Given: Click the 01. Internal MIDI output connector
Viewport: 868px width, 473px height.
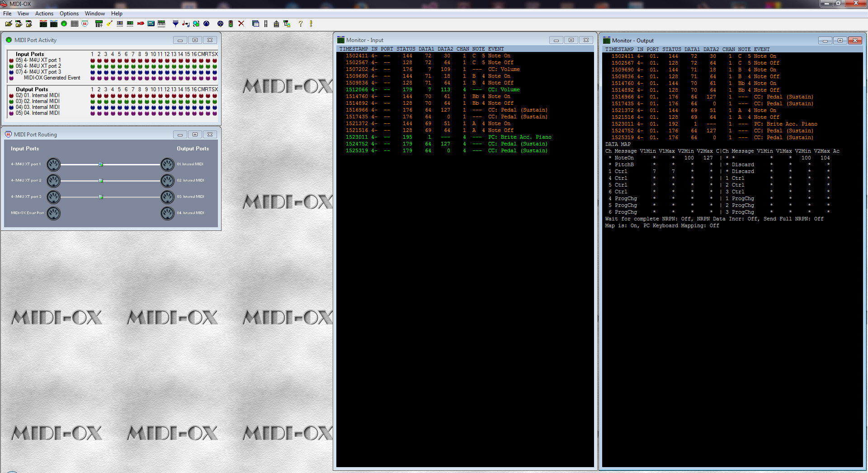Looking at the screenshot, I should 167,164.
